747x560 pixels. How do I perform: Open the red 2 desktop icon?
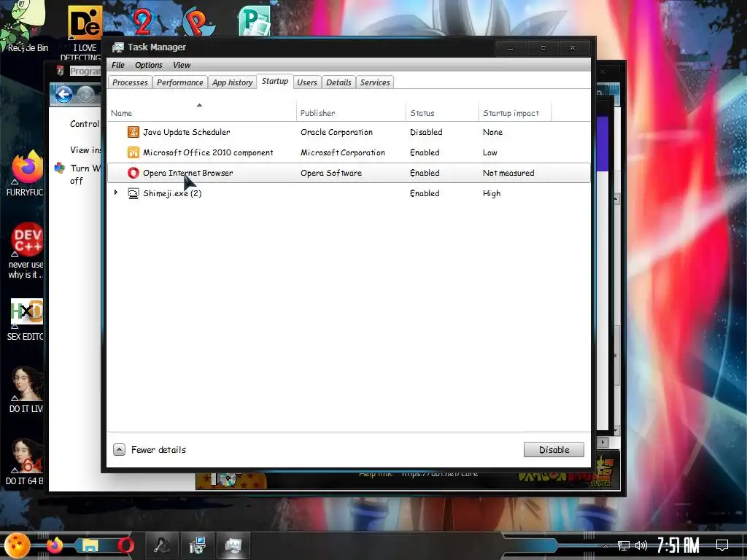(142, 21)
